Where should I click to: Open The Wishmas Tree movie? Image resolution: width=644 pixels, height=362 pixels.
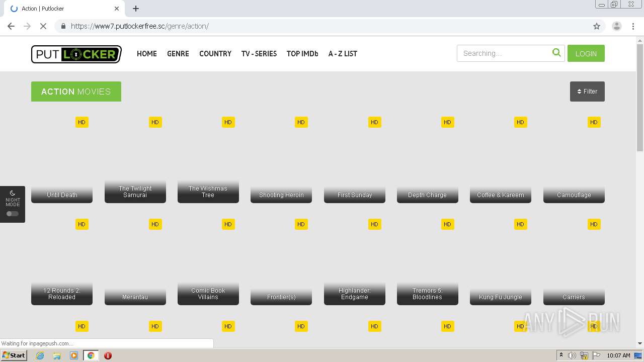(208, 160)
